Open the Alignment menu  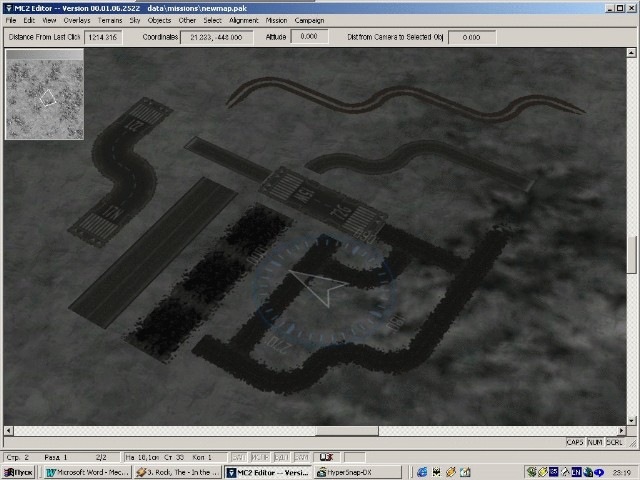point(244,20)
